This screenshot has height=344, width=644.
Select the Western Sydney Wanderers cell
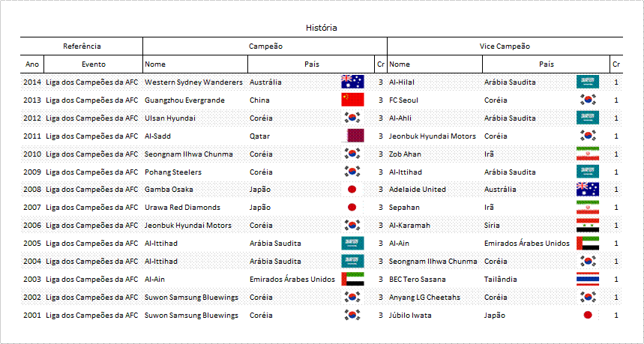(195, 82)
